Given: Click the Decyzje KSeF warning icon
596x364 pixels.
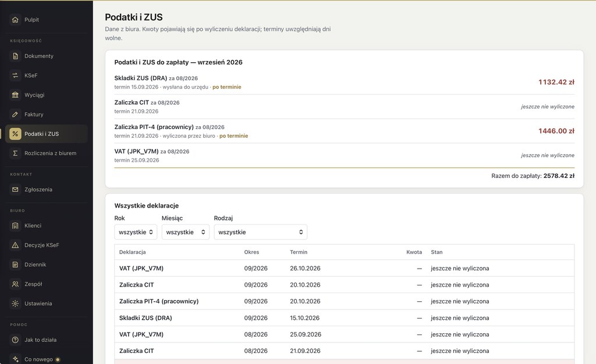Looking at the screenshot, I should [x=15, y=245].
